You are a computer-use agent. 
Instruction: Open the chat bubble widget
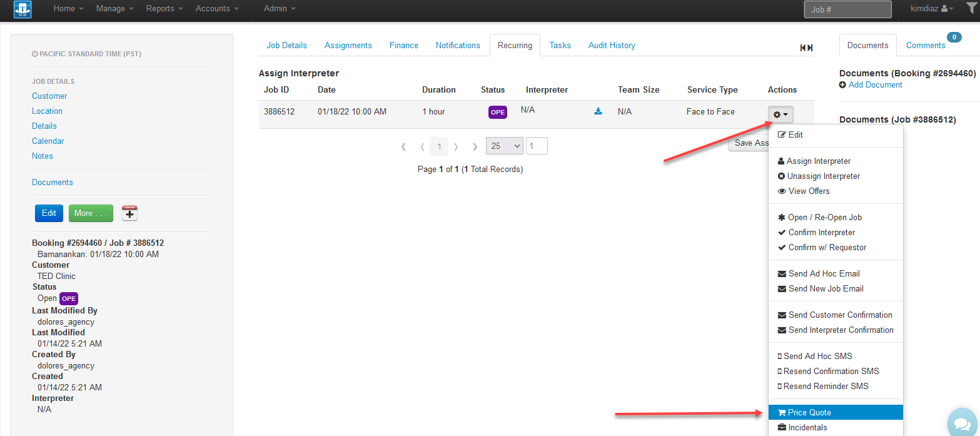pos(962,423)
